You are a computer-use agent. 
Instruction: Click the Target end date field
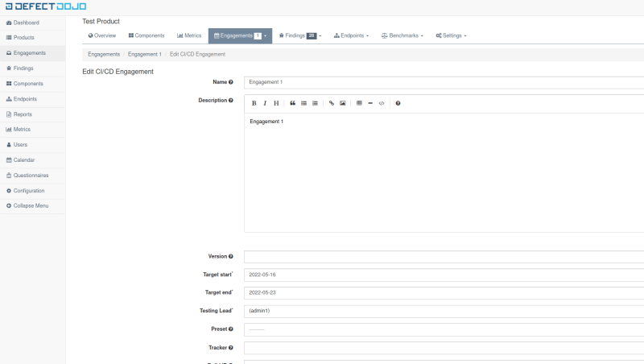pos(444,293)
